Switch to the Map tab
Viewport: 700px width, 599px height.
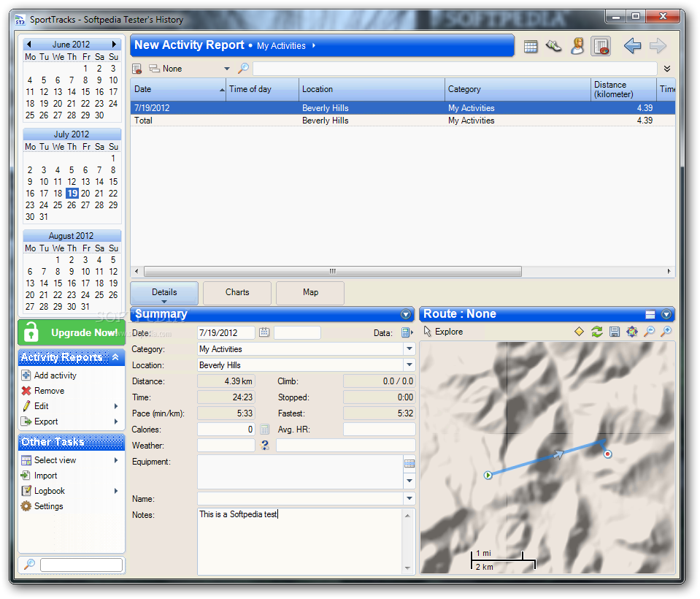(x=310, y=293)
